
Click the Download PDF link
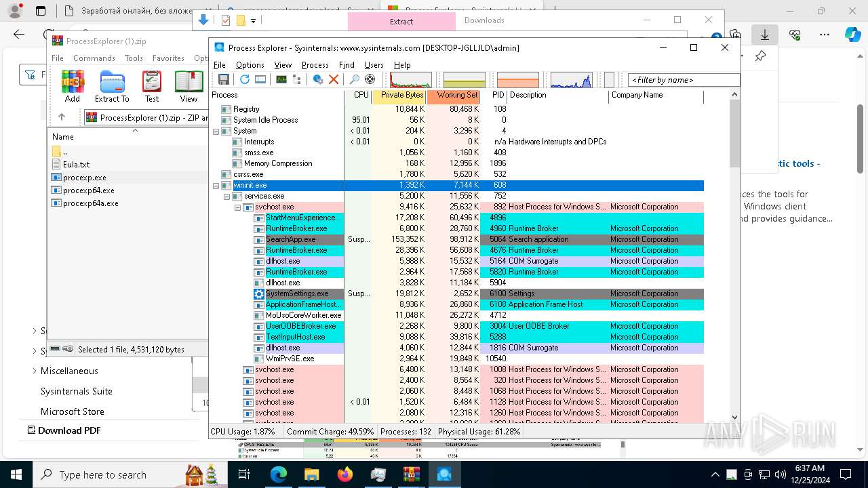click(64, 430)
